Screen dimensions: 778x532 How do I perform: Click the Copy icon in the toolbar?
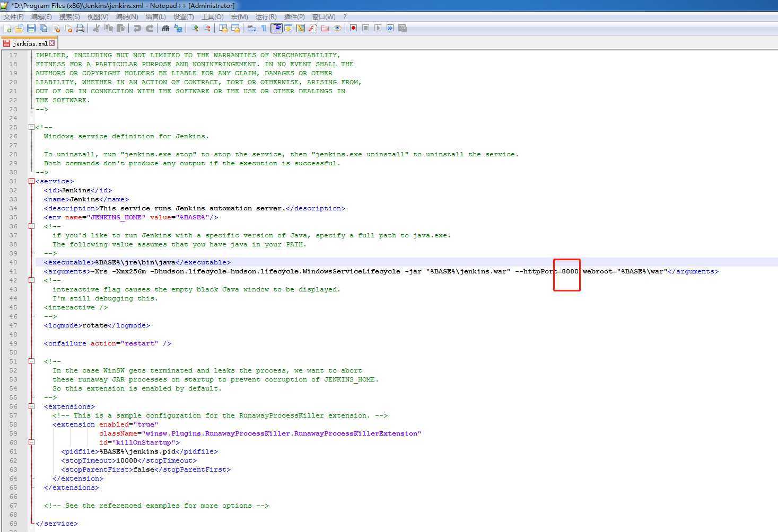pos(108,28)
